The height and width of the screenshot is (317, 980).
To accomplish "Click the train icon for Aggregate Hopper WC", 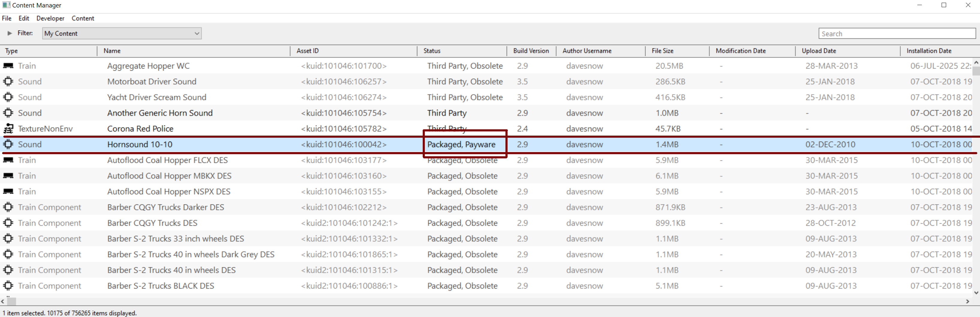I will [8, 66].
